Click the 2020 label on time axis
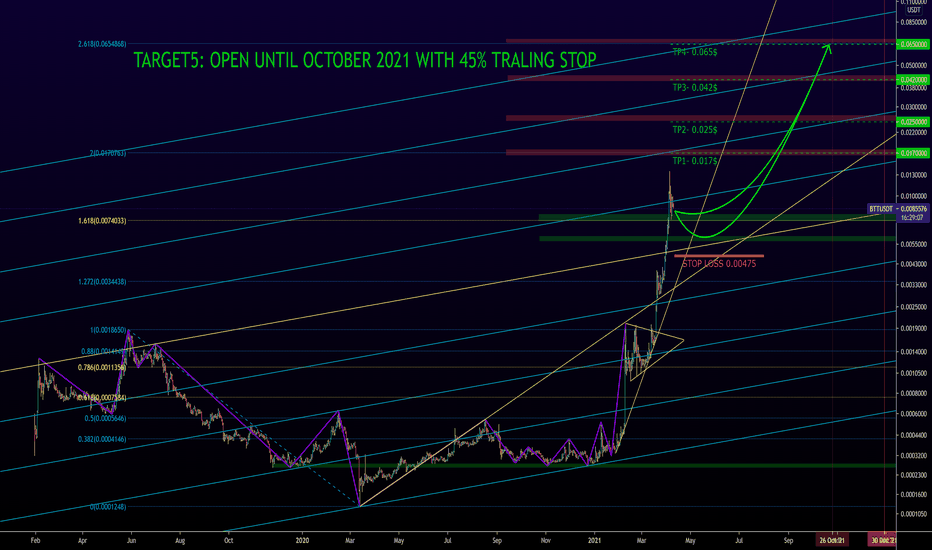The width and height of the screenshot is (932, 550). (303, 541)
